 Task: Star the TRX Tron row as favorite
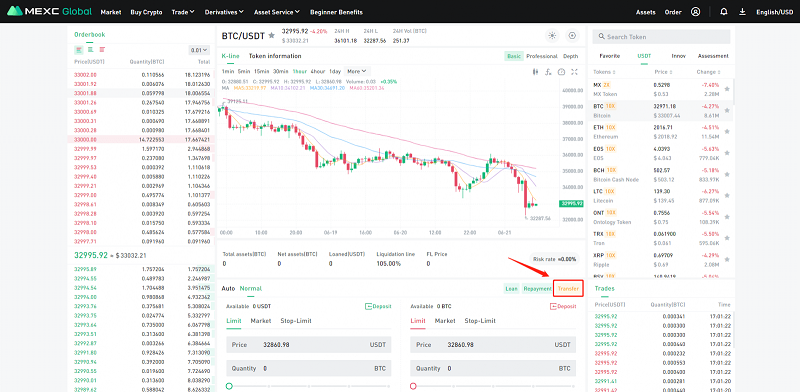(727, 239)
